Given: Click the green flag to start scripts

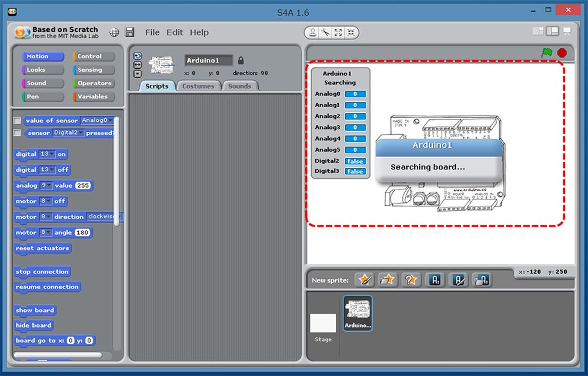Looking at the screenshot, I should pos(547,52).
